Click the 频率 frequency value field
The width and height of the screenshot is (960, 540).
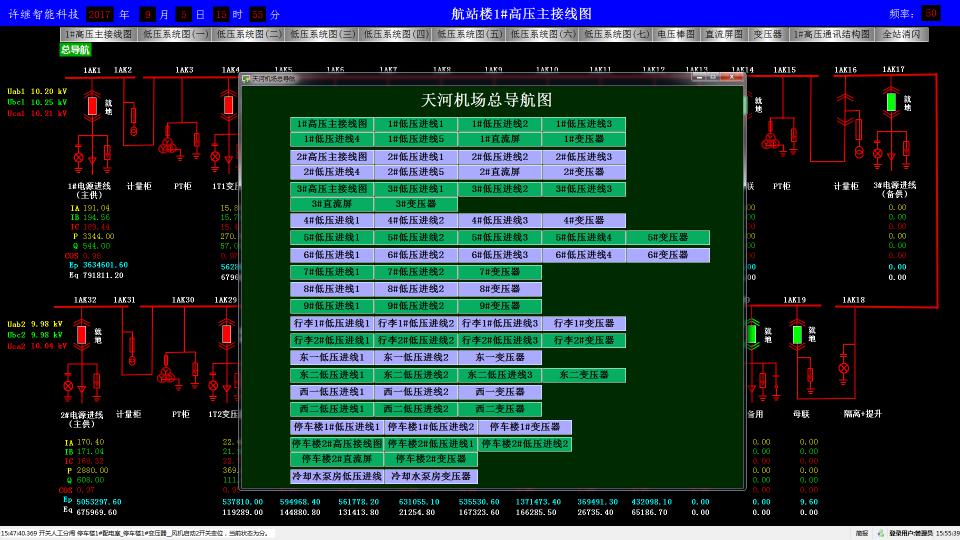930,13
